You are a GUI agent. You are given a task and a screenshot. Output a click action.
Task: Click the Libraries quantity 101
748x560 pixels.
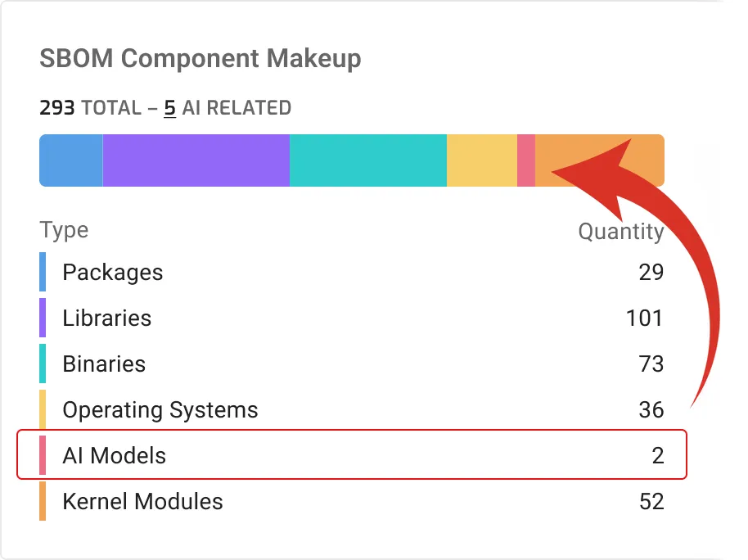click(x=644, y=318)
